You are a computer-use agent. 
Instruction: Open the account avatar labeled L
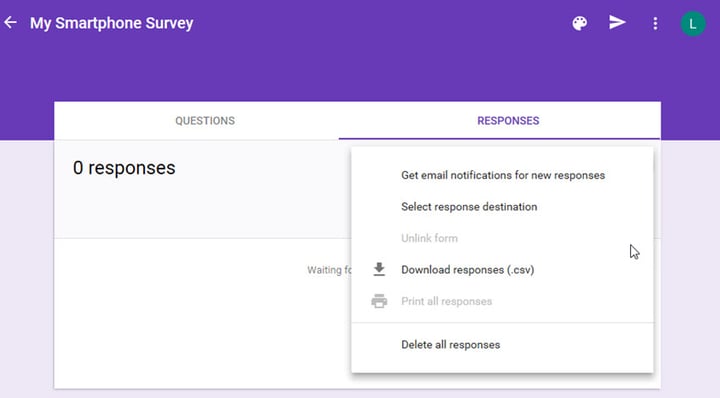693,23
